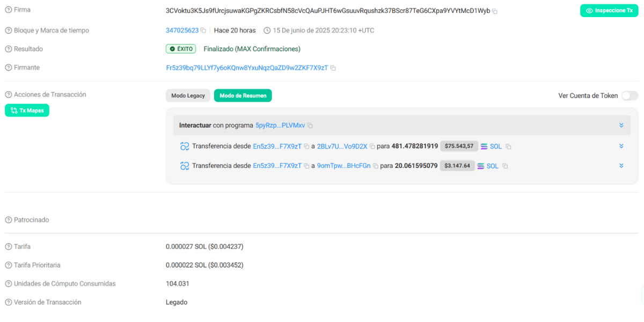This screenshot has height=322, width=644.
Task: Click the signature text 3CVoktu3K5Js9f...
Action: click(x=328, y=11)
